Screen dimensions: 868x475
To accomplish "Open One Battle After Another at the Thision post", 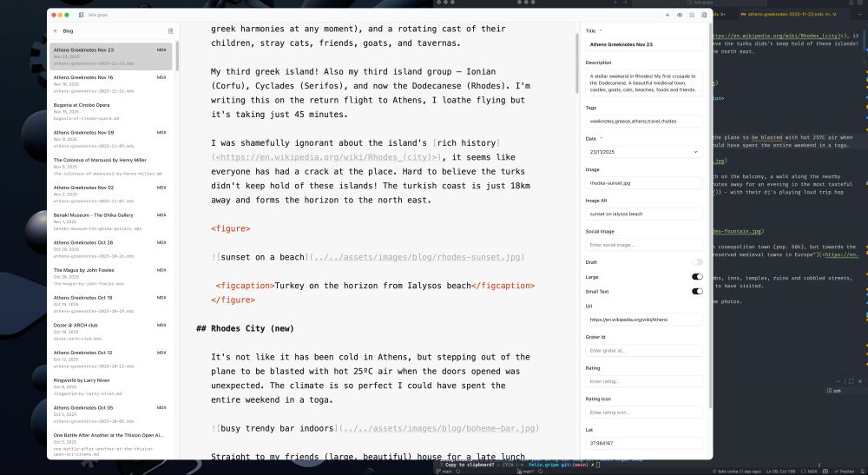I will (x=111, y=444).
